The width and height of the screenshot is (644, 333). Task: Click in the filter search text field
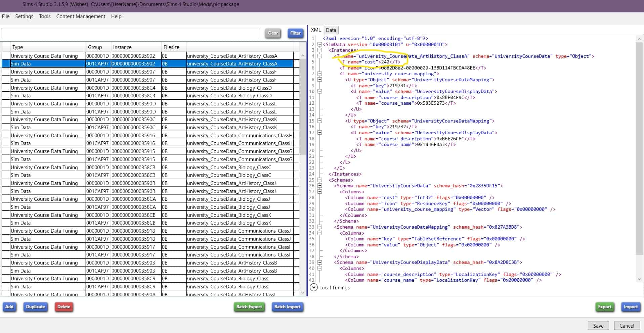click(x=130, y=33)
